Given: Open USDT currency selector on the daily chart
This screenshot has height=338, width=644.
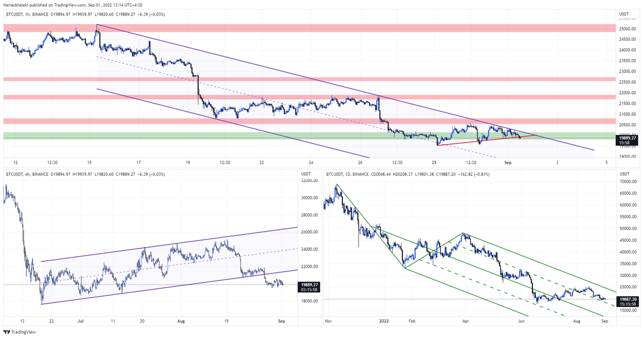Looking at the screenshot, I should pyautogui.click(x=624, y=173).
